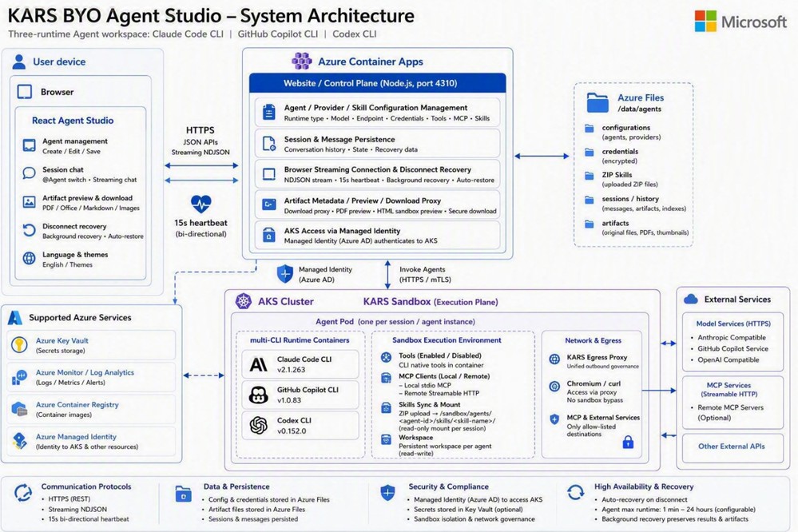798x532 pixels.
Task: Click the Azure Managed Identity icon
Action: pyautogui.click(x=19, y=441)
